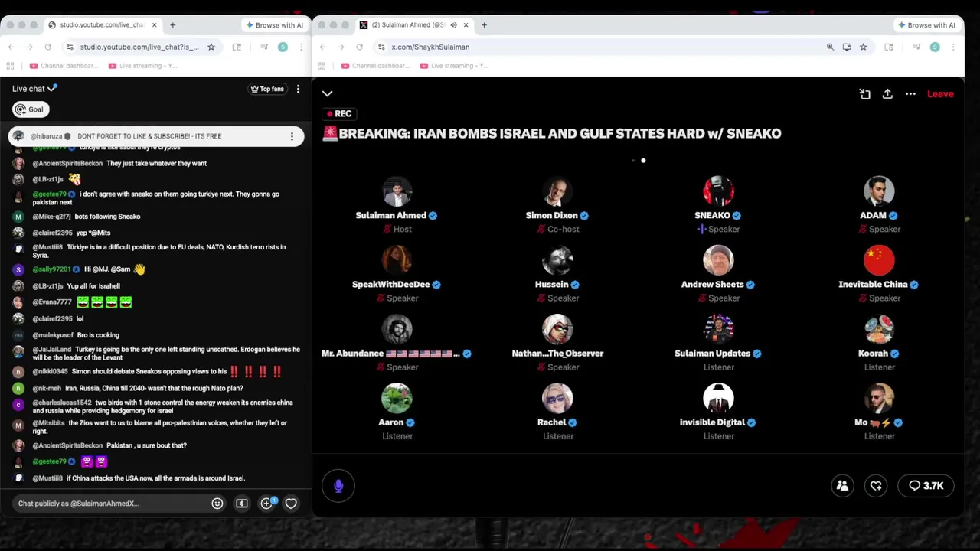Open Sulaiman Ahmed host avatar
980x551 pixels.
pyautogui.click(x=397, y=191)
